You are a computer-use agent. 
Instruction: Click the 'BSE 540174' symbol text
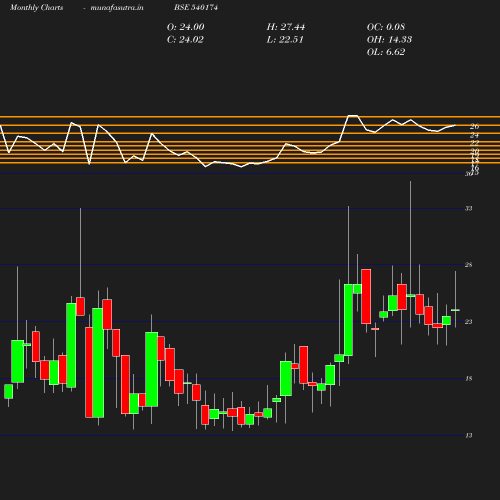coord(196,7)
